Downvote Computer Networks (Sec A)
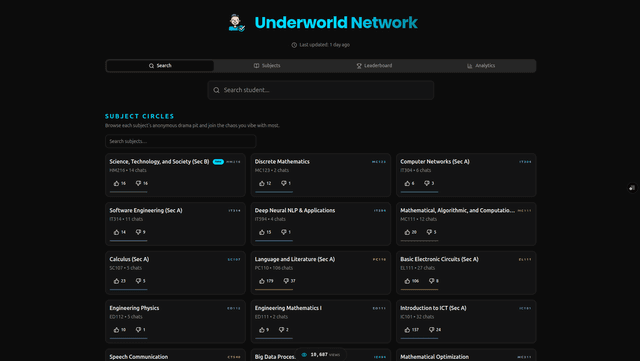Image resolution: width=640 pixels, height=361 pixels. pos(429,183)
